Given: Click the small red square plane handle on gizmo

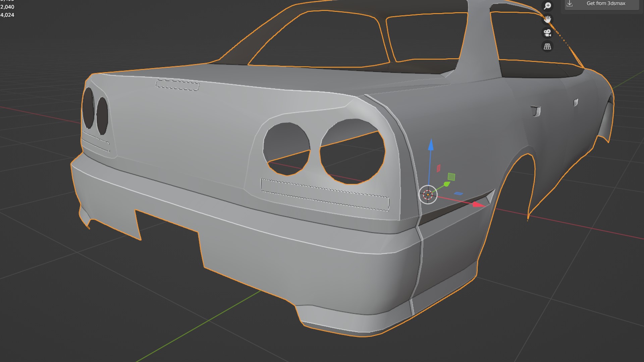Looking at the screenshot, I should click(438, 168).
